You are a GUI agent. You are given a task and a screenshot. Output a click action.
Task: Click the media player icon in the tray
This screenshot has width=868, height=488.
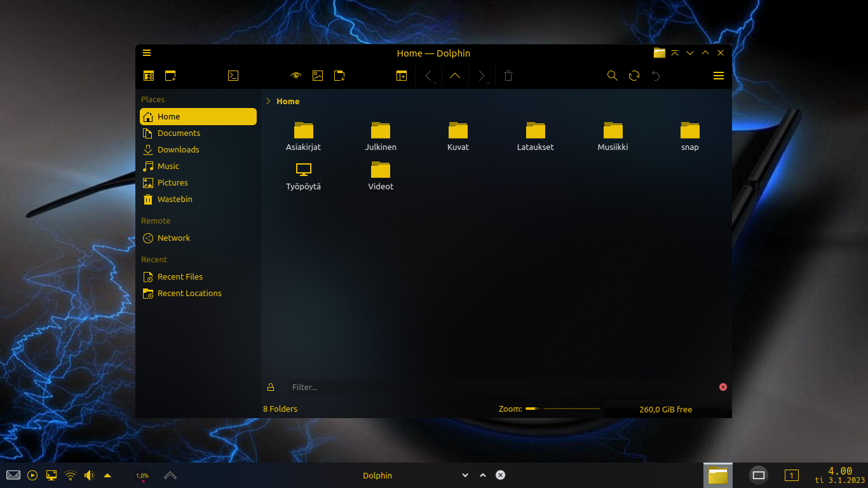pyautogui.click(x=32, y=475)
